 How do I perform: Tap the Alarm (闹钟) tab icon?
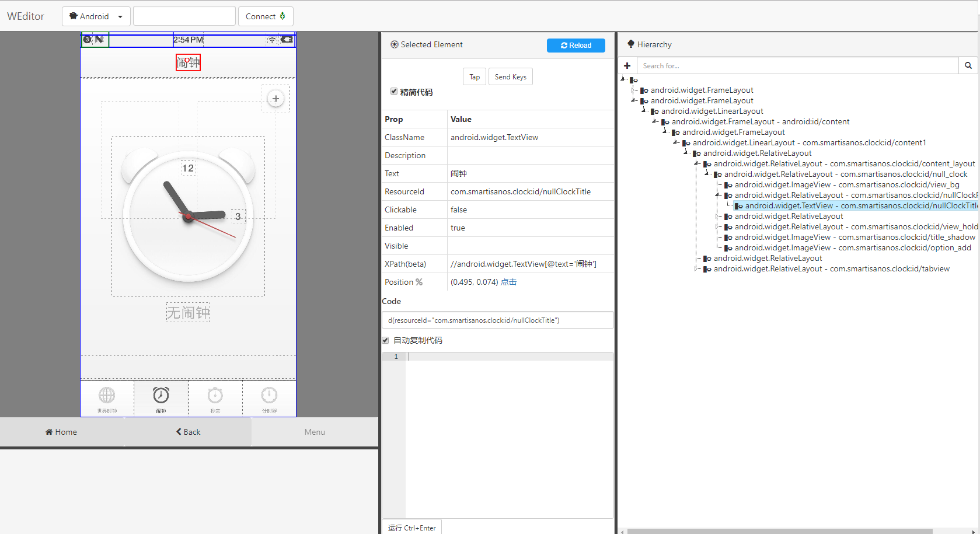click(x=161, y=396)
